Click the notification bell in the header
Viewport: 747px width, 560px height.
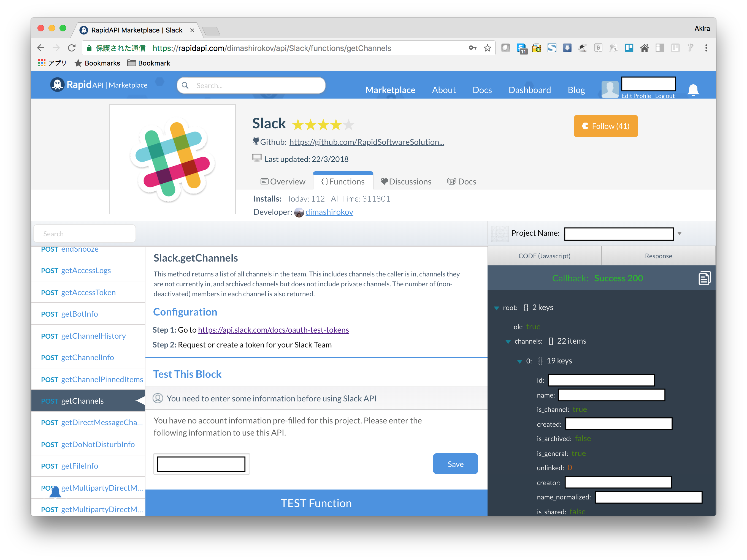[x=693, y=90]
